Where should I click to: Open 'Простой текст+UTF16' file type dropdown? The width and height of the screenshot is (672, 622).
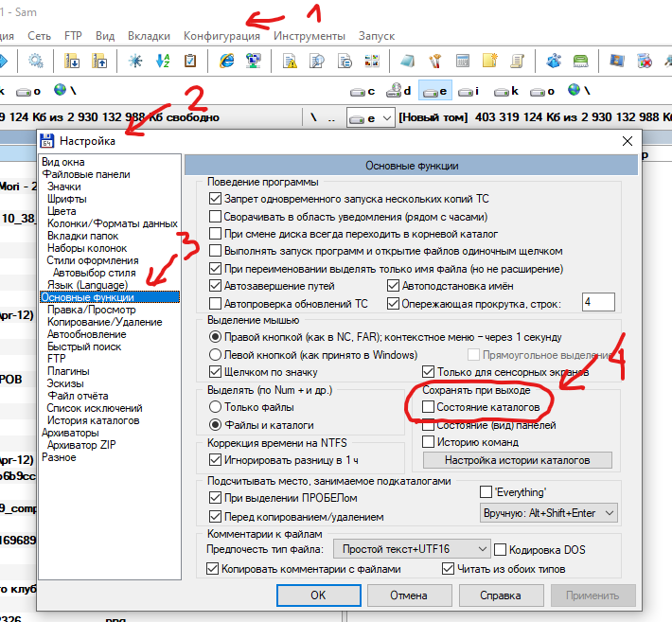414,549
